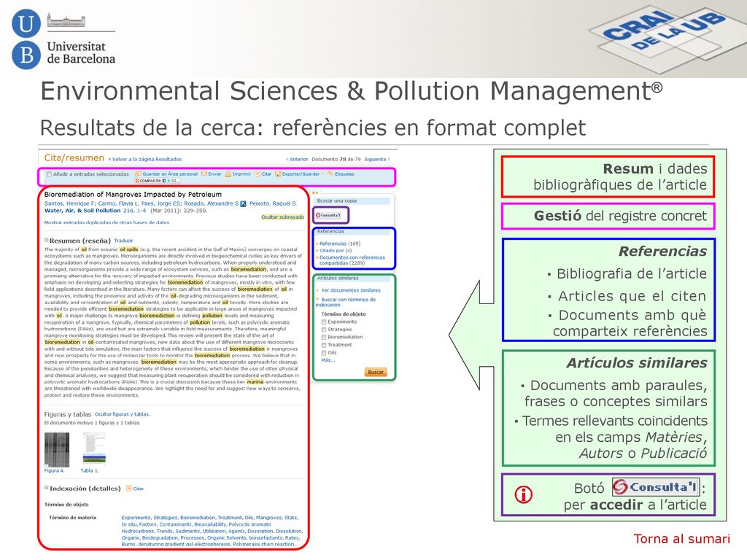Click the small Consulta'l icon under Buscar una copia

point(329,215)
